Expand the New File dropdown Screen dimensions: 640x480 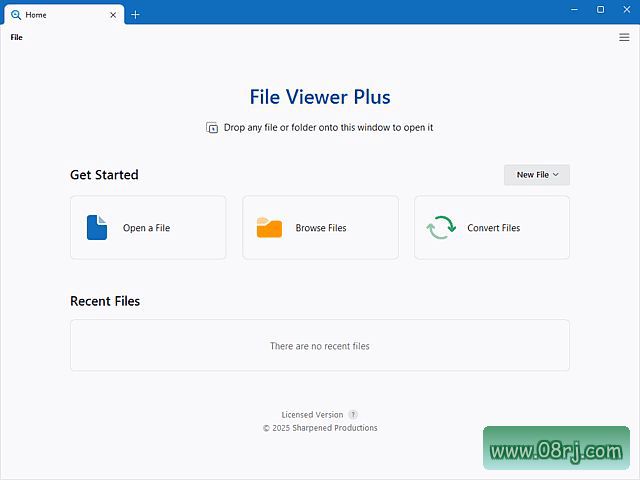pyautogui.click(x=537, y=175)
